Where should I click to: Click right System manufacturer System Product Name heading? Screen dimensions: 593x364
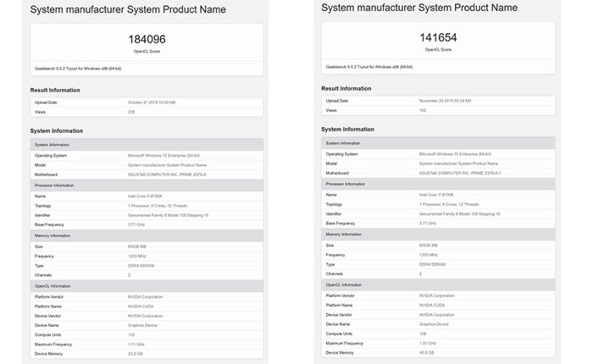(x=419, y=8)
